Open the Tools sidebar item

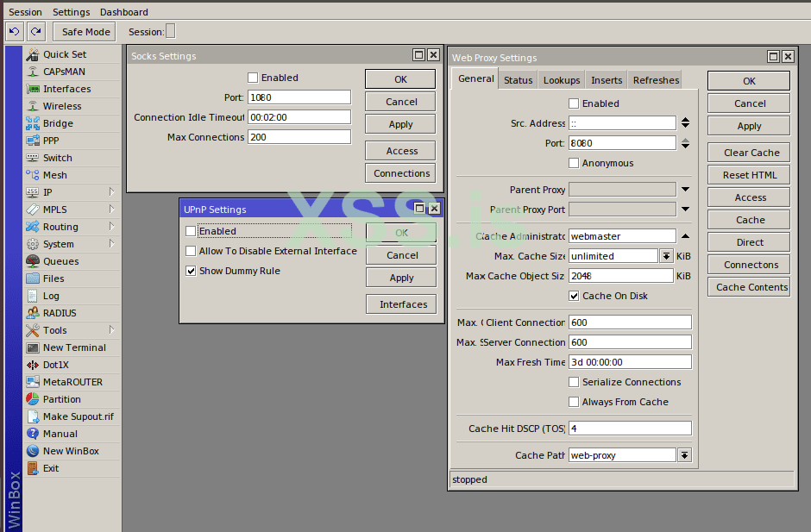coord(72,330)
